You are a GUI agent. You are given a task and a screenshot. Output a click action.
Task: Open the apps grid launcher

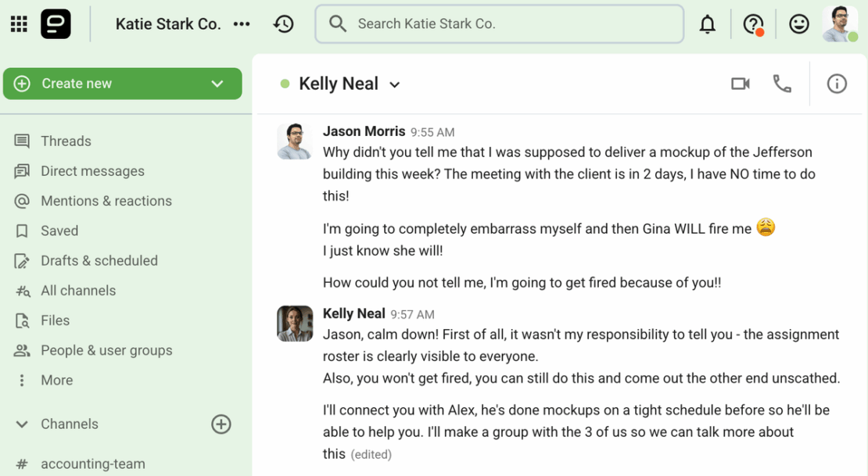(x=18, y=23)
